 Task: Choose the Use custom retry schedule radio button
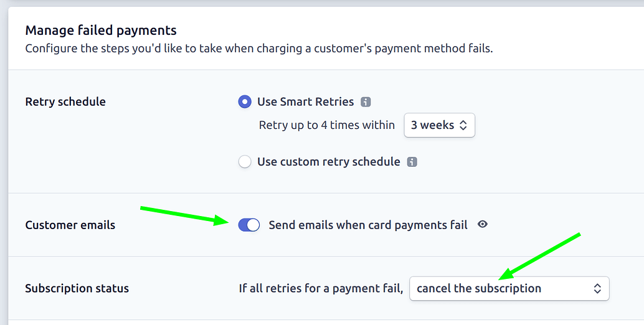[x=245, y=162]
